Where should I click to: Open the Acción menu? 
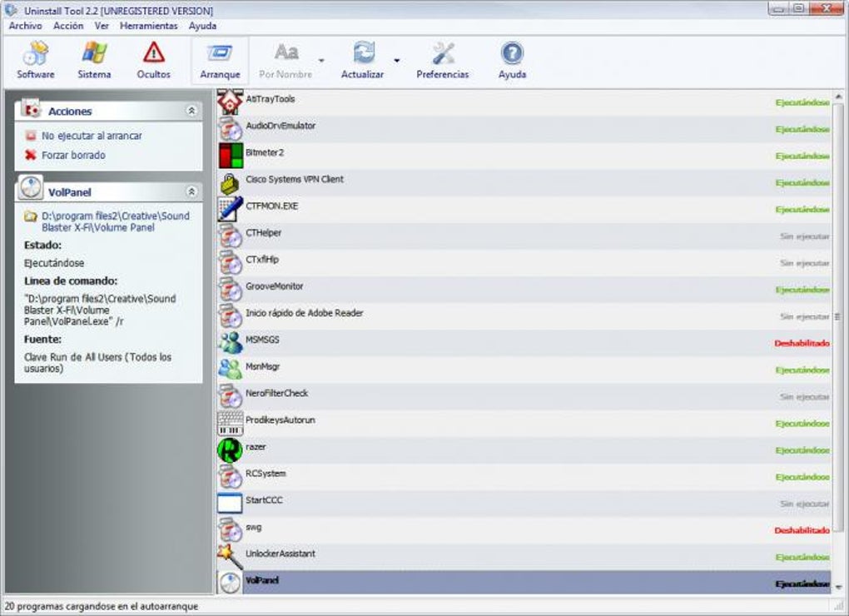(68, 26)
